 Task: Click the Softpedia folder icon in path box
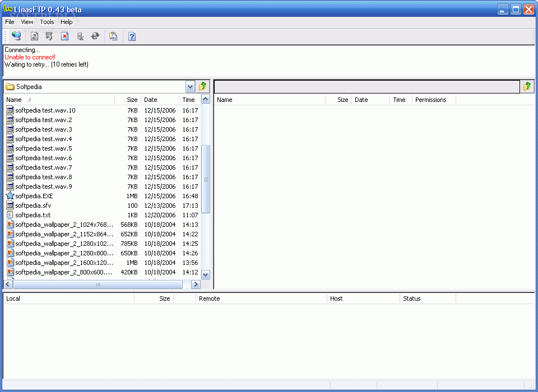coord(10,87)
